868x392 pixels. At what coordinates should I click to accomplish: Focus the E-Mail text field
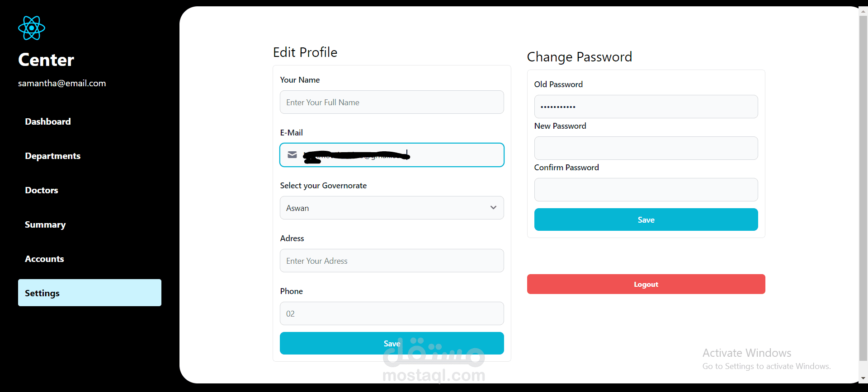coord(452,155)
